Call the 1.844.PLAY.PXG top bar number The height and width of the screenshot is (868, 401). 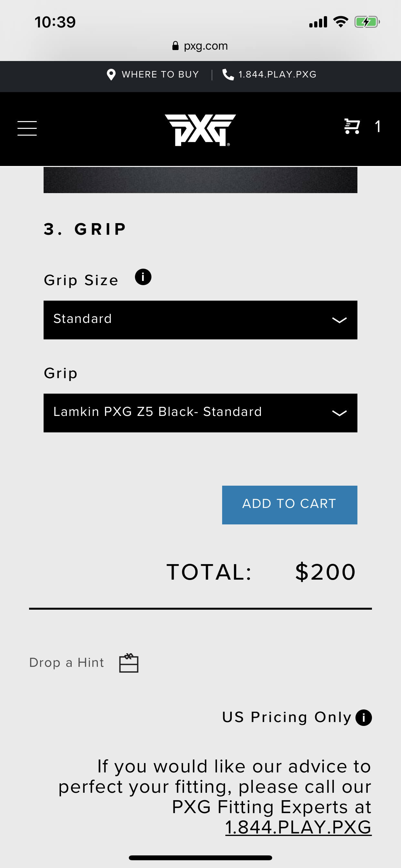pos(277,75)
